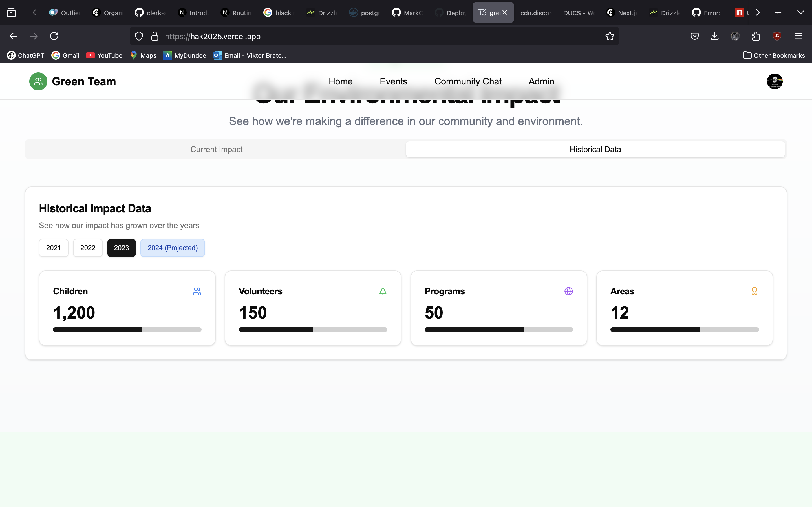This screenshot has width=812, height=507.
Task: Click the Green Team logo icon
Action: (38, 81)
